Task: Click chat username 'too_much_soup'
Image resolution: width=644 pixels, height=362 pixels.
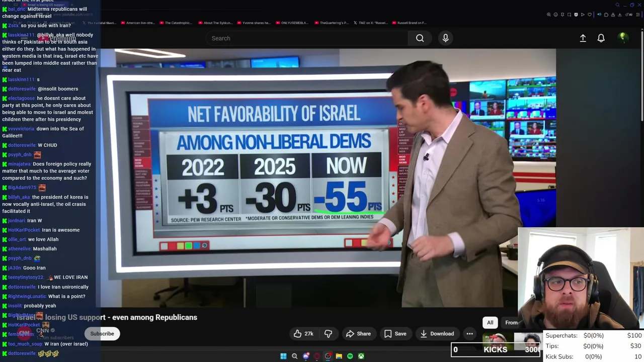Action: tap(25, 344)
